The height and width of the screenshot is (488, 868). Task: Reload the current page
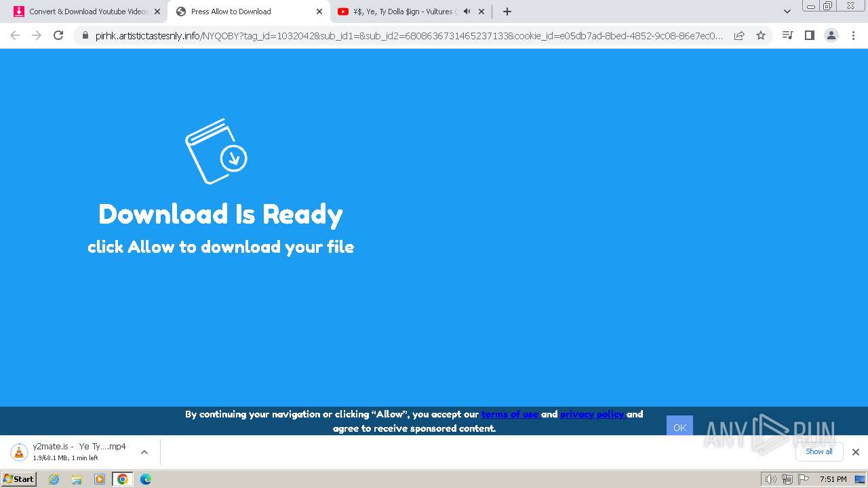(x=58, y=35)
